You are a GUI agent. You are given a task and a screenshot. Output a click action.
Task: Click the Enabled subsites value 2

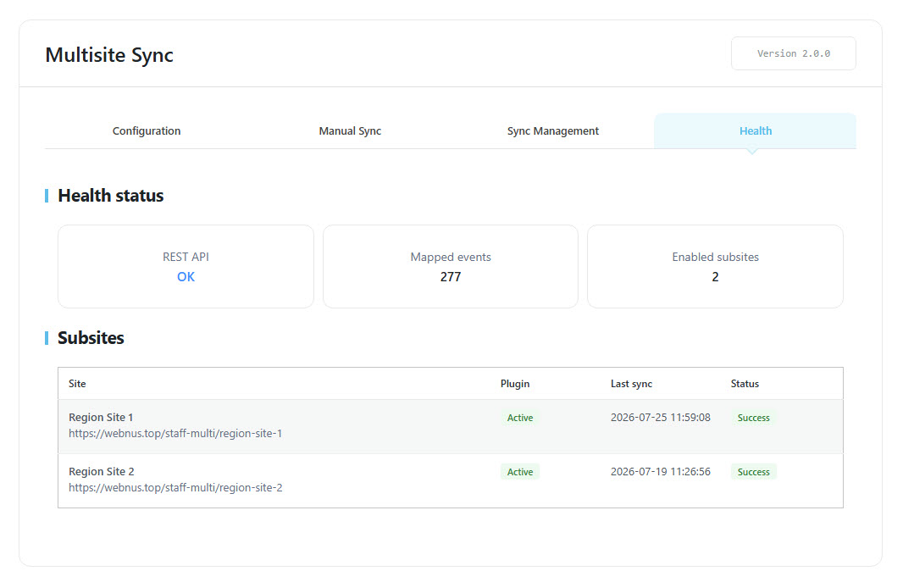tap(715, 277)
